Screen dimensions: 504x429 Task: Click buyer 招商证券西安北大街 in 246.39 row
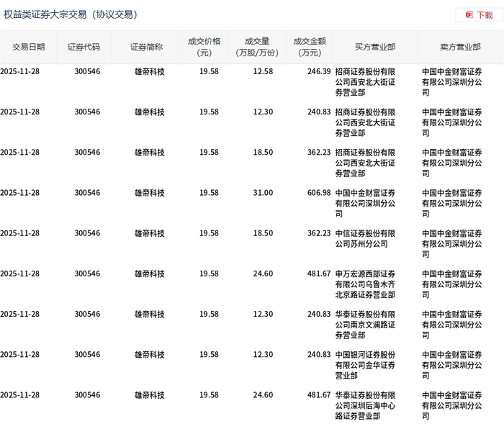(x=365, y=82)
